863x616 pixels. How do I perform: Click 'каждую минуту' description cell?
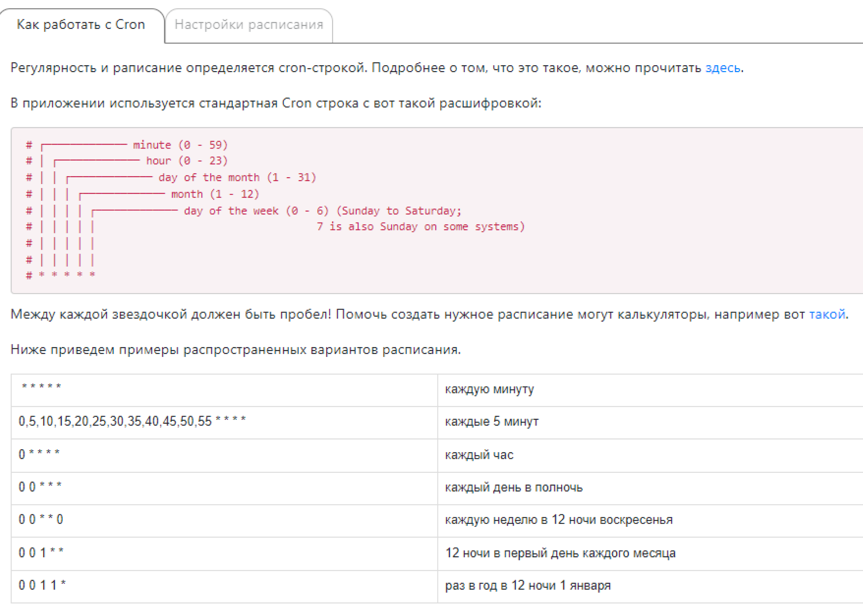[x=489, y=389]
